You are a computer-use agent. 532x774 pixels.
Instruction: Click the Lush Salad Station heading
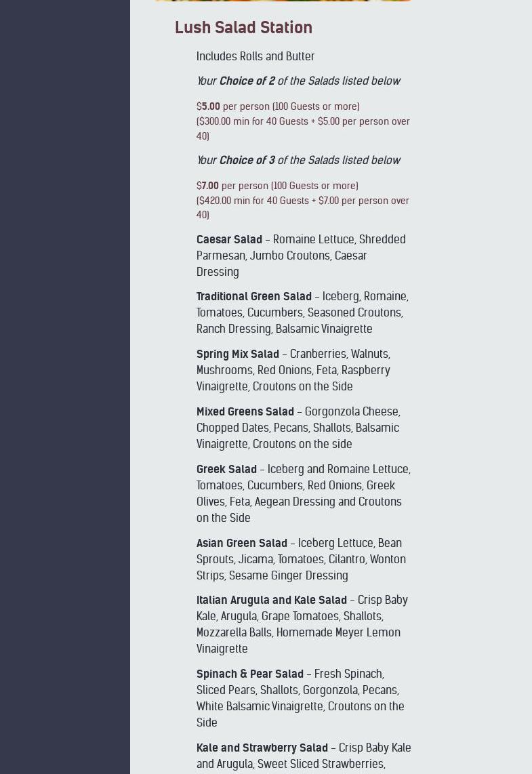[243, 28]
